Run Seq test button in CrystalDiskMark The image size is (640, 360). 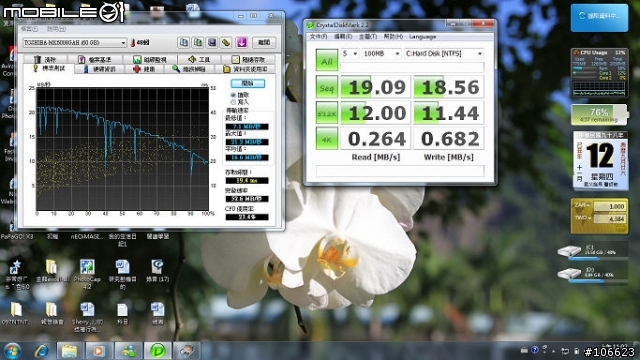tap(327, 87)
